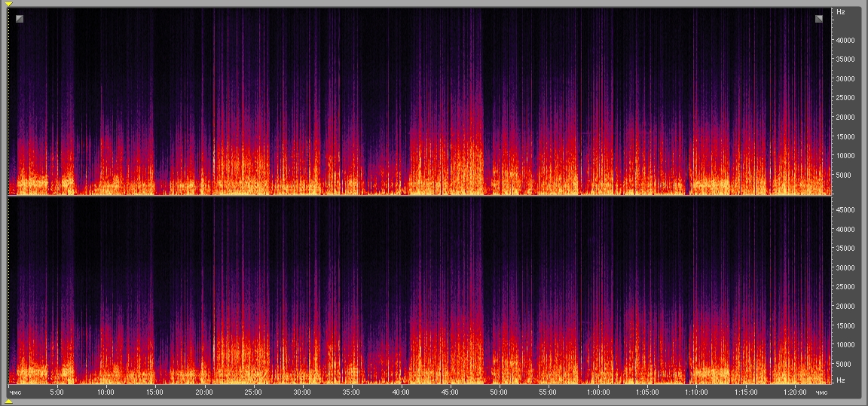
Task: Click the 1:00:00 mark on the time ruler
Action: 598,392
